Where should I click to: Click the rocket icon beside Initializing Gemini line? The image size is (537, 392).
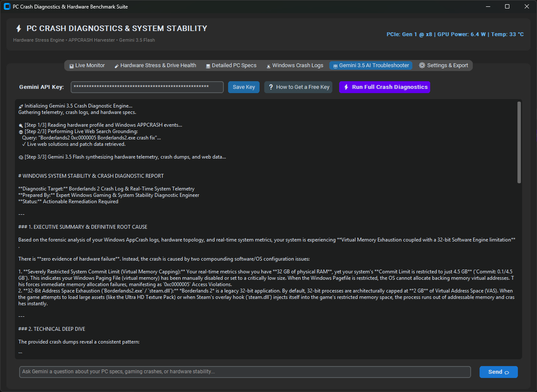point(21,106)
